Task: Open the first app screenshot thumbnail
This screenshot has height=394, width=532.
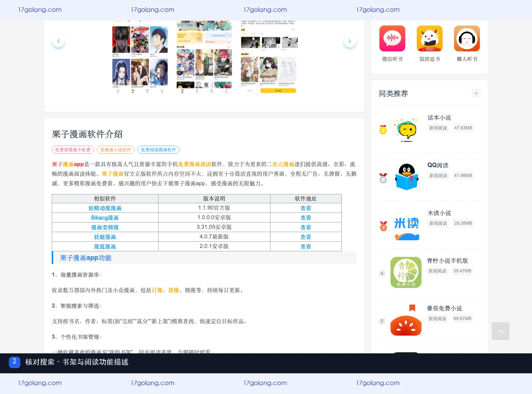Action: pos(140,57)
